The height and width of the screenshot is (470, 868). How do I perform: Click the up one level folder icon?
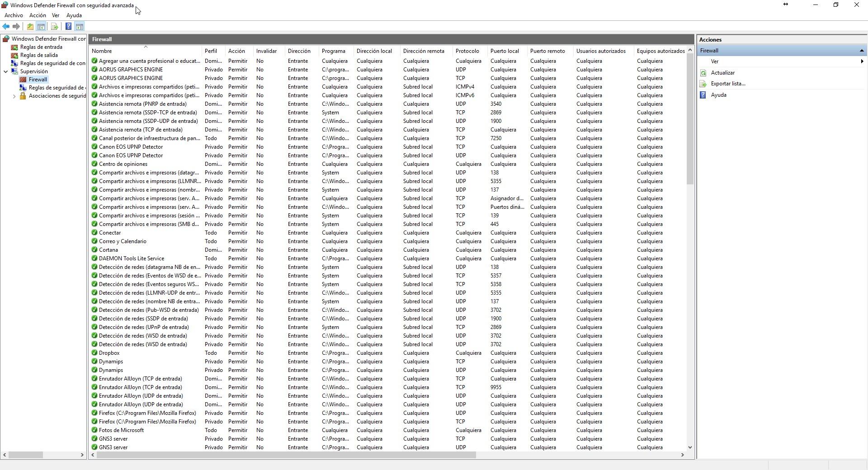(x=30, y=27)
